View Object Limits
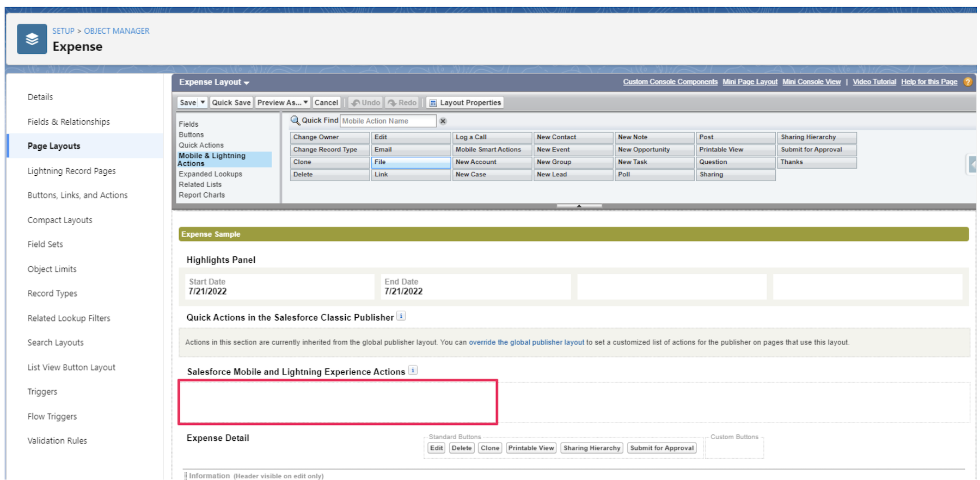Viewport: 980px width, 480px height. click(52, 269)
